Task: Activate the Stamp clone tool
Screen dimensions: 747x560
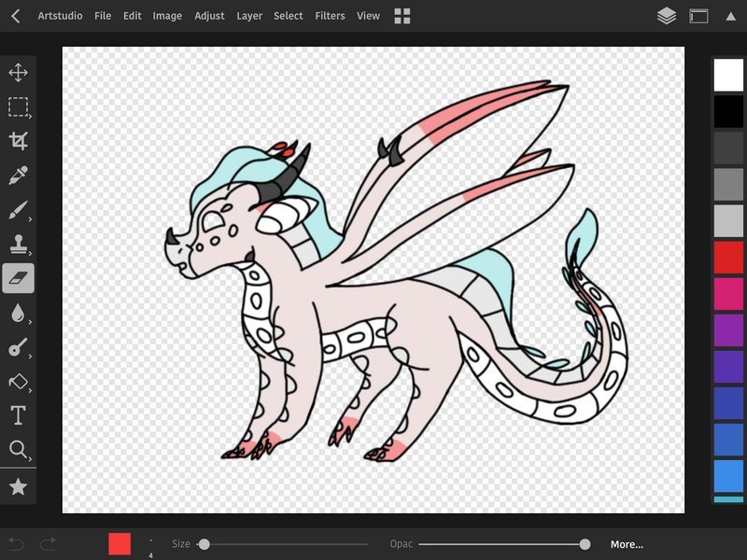Action: 18,245
